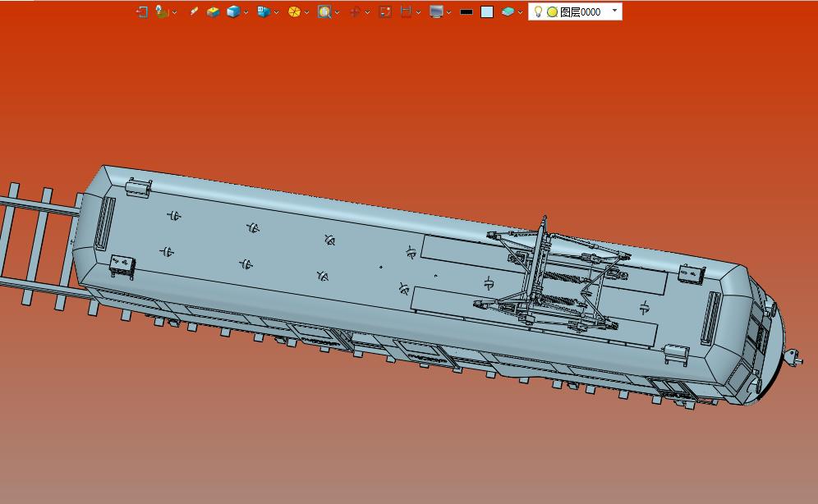Screen dimensions: 818x504
Task: Click the exit/return door icon in the toolbar
Action: (141, 12)
